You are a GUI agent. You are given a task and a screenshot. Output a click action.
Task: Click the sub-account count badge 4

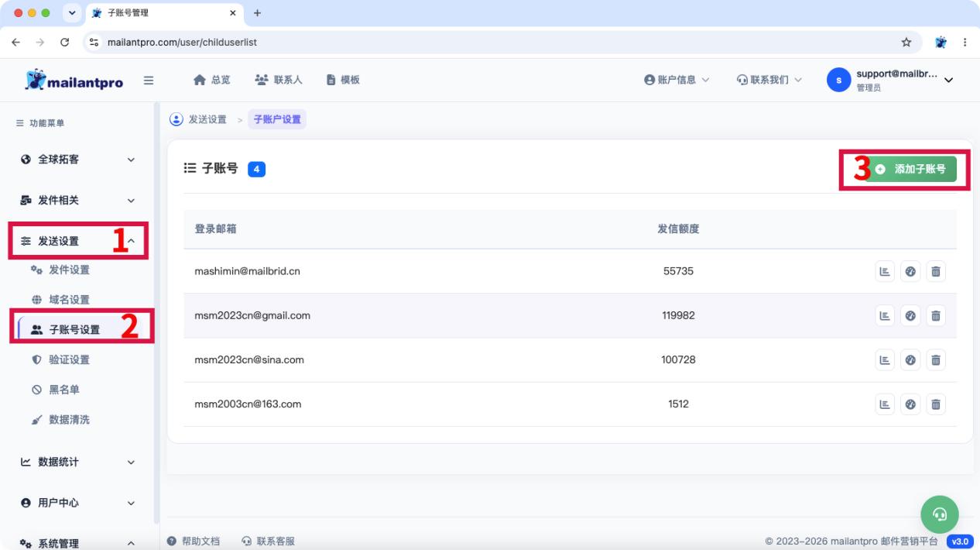pyautogui.click(x=256, y=169)
